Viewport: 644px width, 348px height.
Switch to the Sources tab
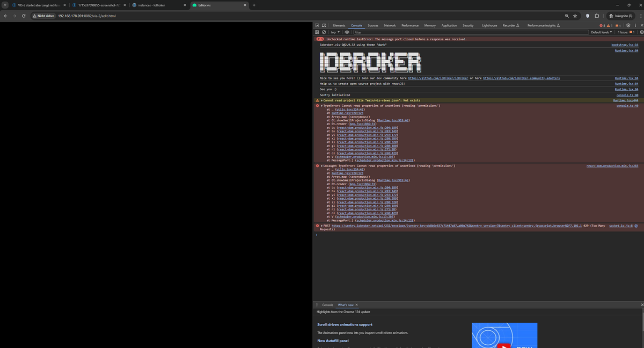(x=372, y=25)
